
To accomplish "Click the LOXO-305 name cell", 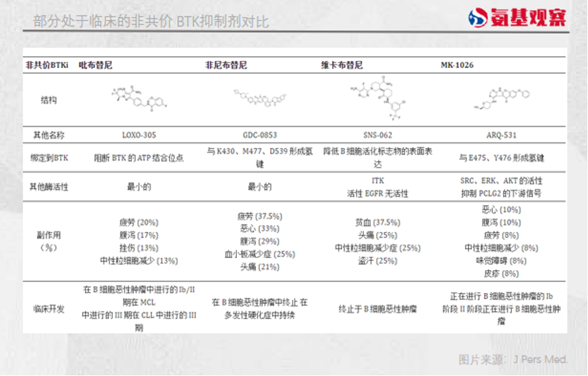I will 138,135.
